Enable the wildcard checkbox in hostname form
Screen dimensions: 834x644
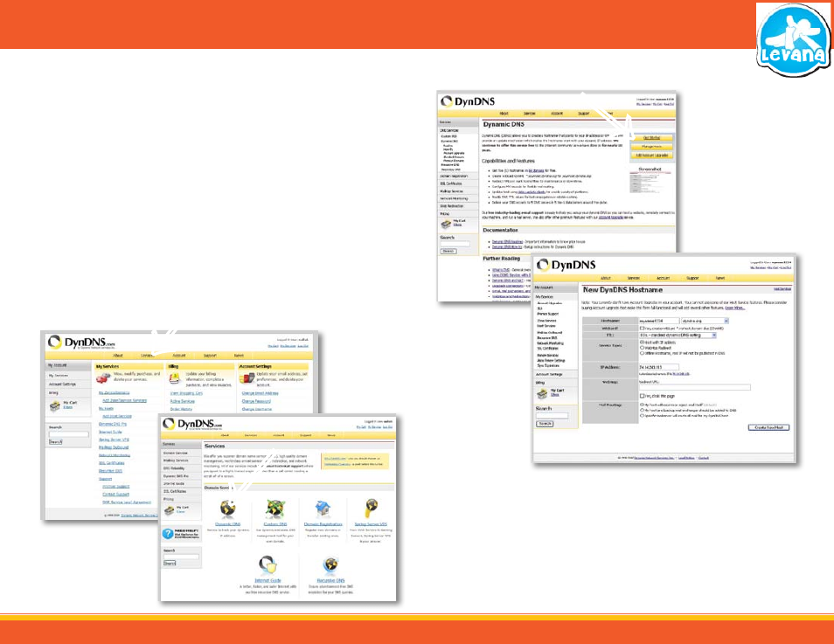(x=642, y=329)
